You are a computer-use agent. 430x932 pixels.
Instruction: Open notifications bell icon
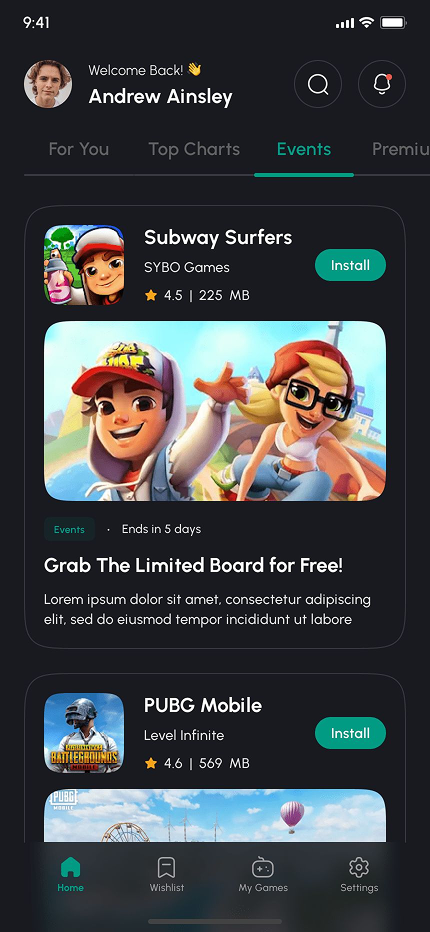click(x=382, y=84)
